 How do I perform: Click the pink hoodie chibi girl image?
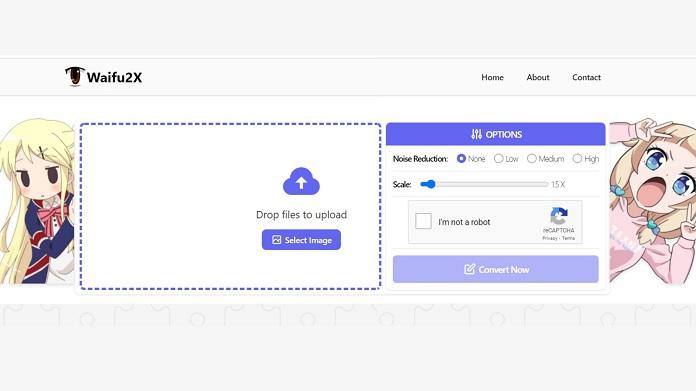(652, 201)
